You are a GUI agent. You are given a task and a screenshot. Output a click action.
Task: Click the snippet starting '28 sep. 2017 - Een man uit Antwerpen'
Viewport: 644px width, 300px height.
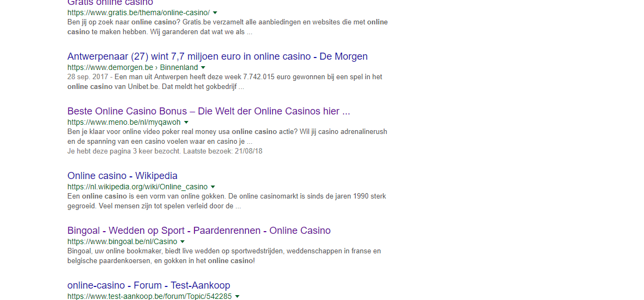coord(225,82)
